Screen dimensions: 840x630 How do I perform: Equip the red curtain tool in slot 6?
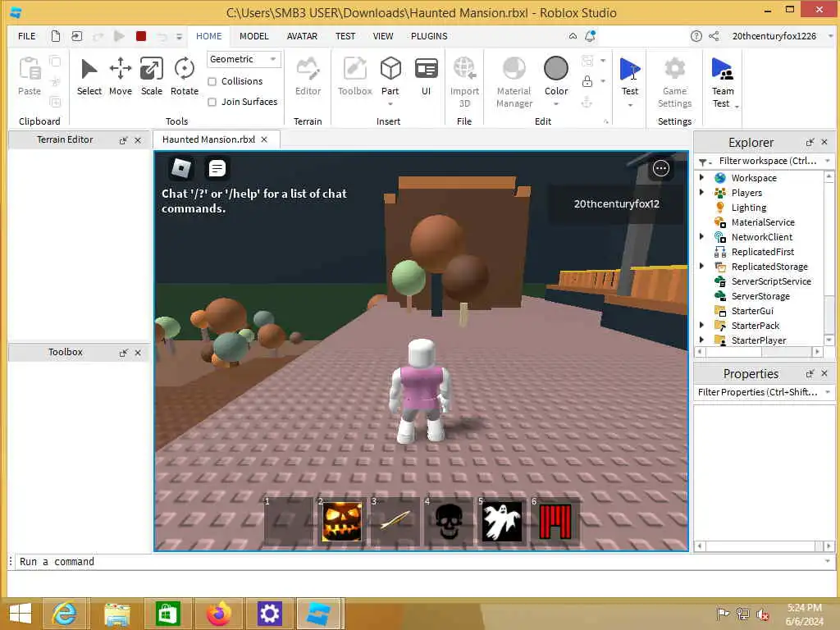pos(555,521)
